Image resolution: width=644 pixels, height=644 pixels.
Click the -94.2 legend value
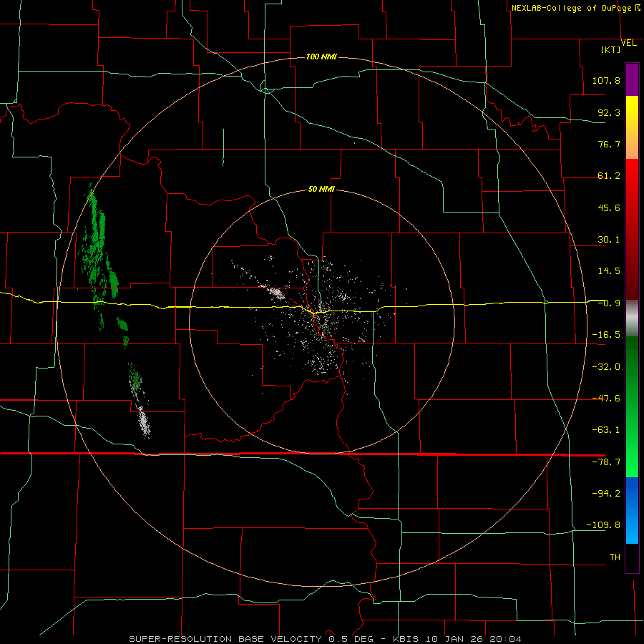pyautogui.click(x=606, y=493)
